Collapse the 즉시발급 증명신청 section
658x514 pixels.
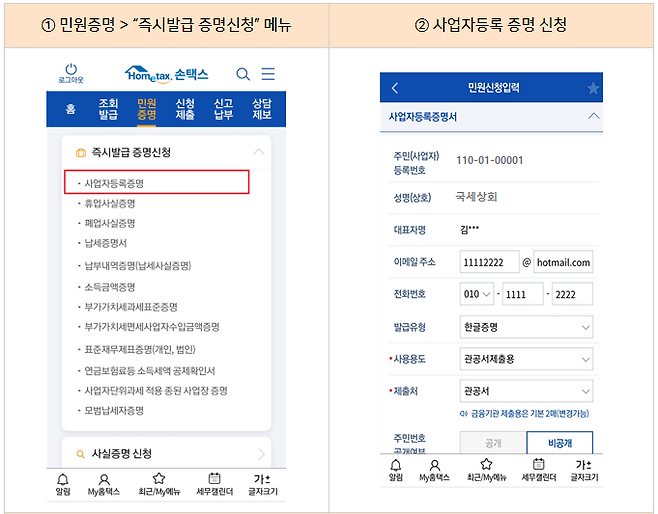(x=259, y=152)
